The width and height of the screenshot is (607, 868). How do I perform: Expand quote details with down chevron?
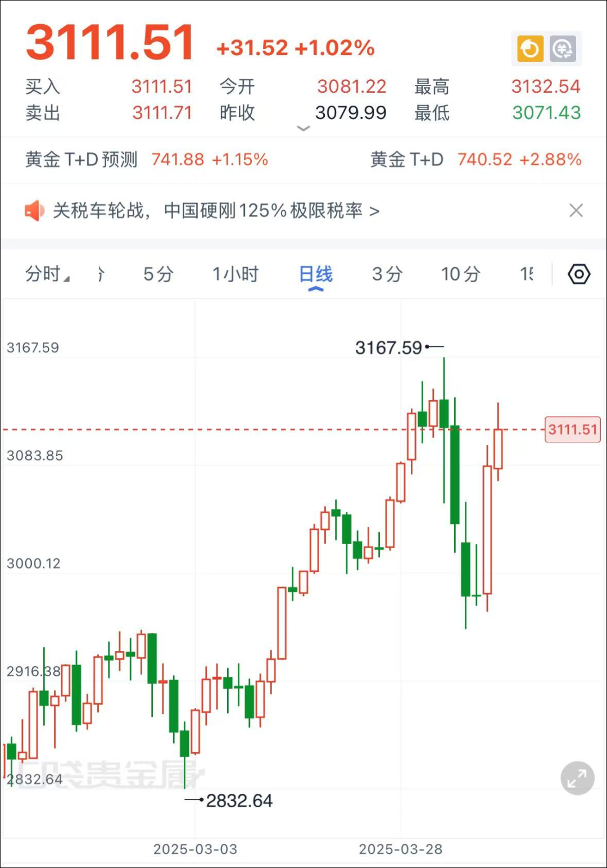click(x=303, y=129)
